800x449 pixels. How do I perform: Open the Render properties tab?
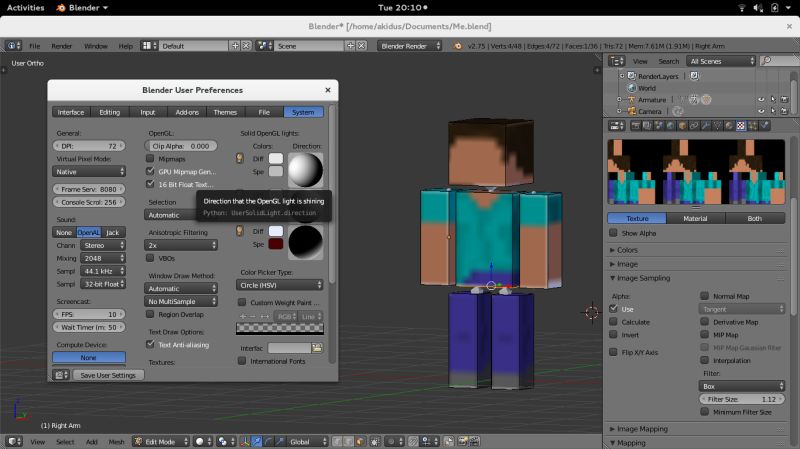click(x=636, y=126)
